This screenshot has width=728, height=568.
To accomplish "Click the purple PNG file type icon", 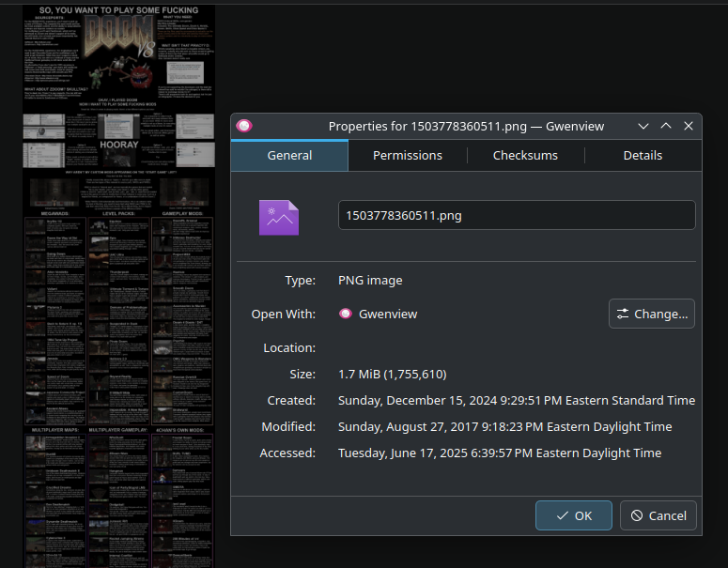I will tap(279, 217).
